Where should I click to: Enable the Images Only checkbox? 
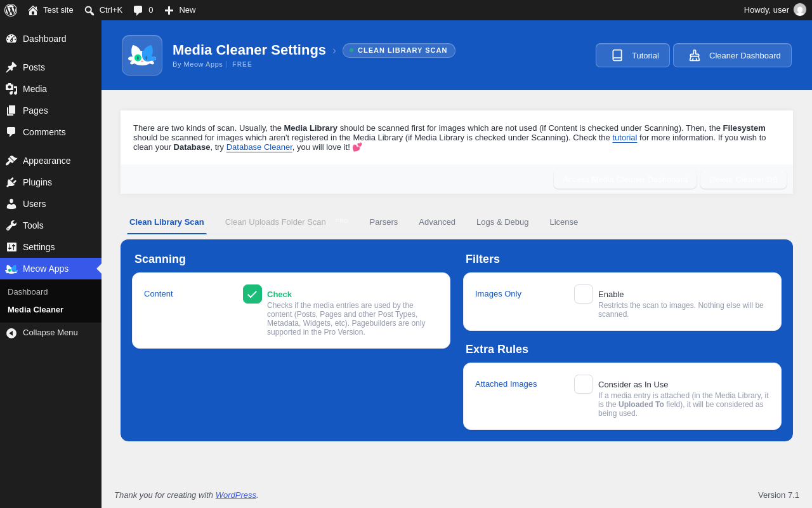tap(584, 294)
